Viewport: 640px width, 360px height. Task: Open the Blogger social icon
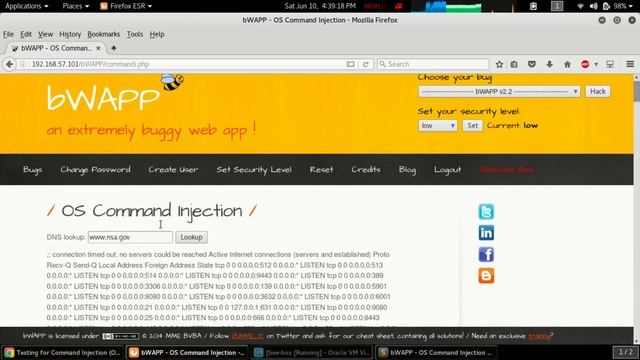486,276
